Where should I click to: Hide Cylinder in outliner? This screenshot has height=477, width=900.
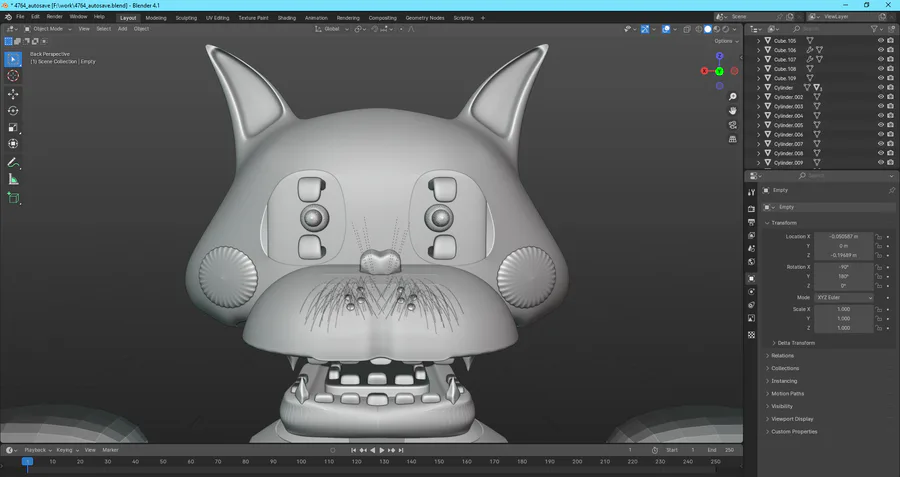(x=880, y=88)
